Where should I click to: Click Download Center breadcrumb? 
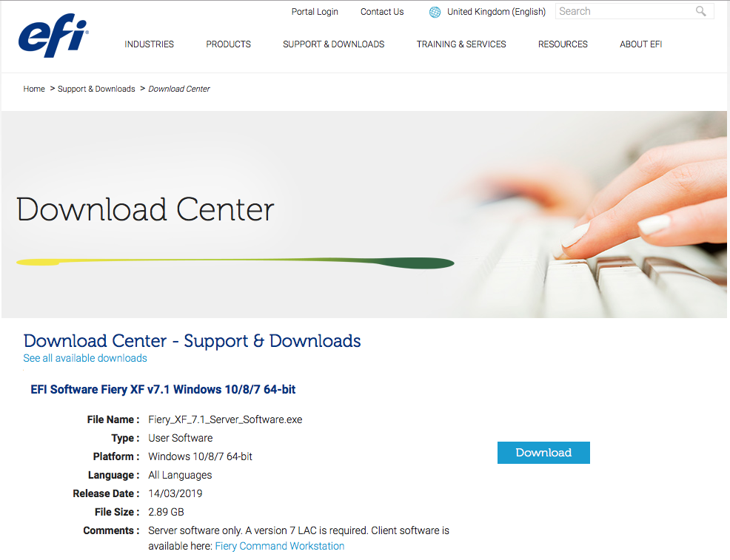click(x=178, y=89)
